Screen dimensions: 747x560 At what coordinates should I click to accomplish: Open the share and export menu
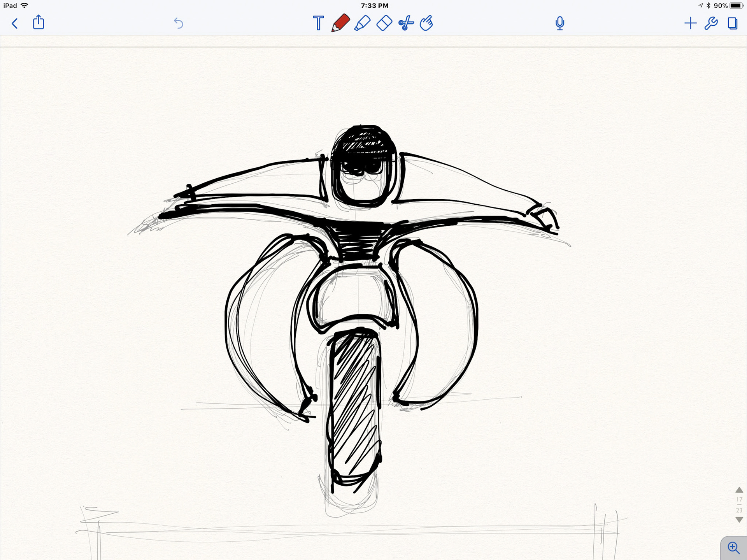[39, 23]
